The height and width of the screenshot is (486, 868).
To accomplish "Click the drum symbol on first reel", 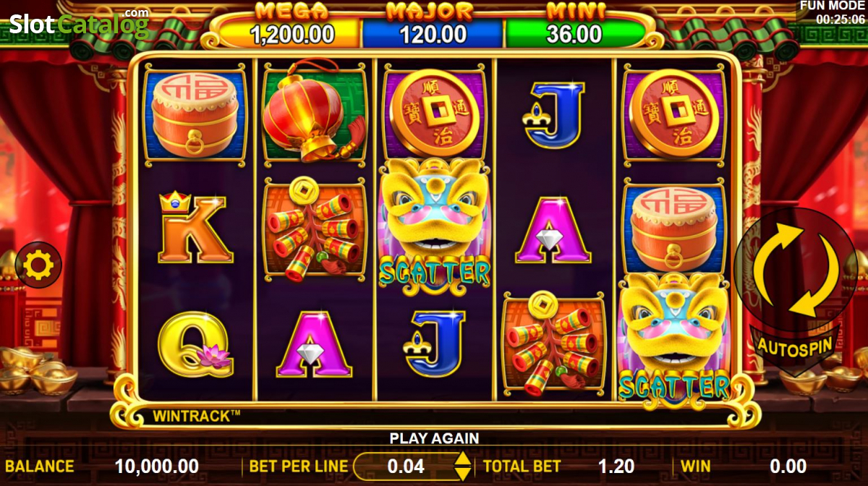I will coord(195,114).
